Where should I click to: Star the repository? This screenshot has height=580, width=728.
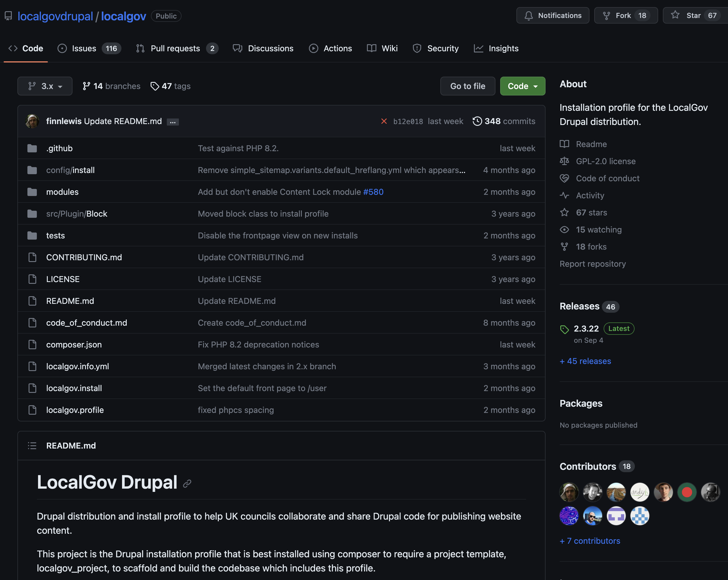click(693, 15)
